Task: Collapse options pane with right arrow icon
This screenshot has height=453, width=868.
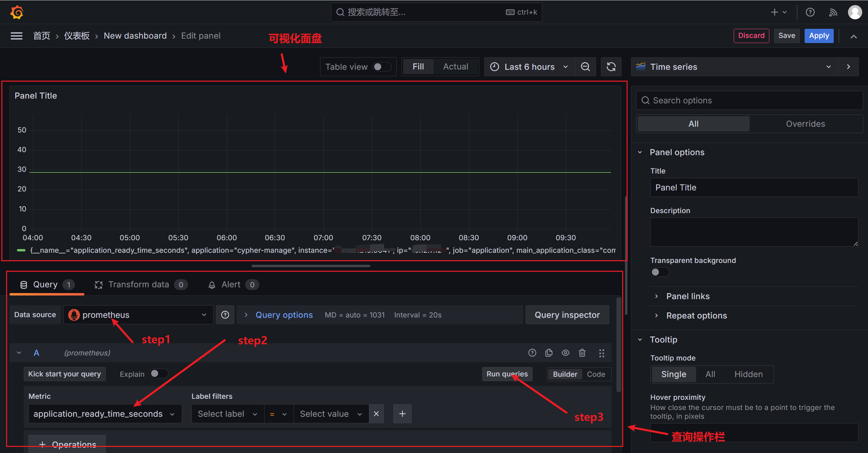Action: point(848,67)
